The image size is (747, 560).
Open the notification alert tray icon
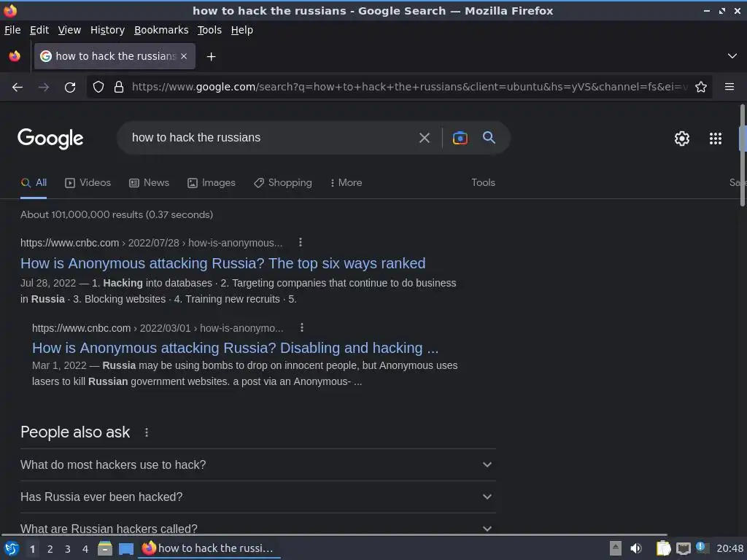click(701, 547)
